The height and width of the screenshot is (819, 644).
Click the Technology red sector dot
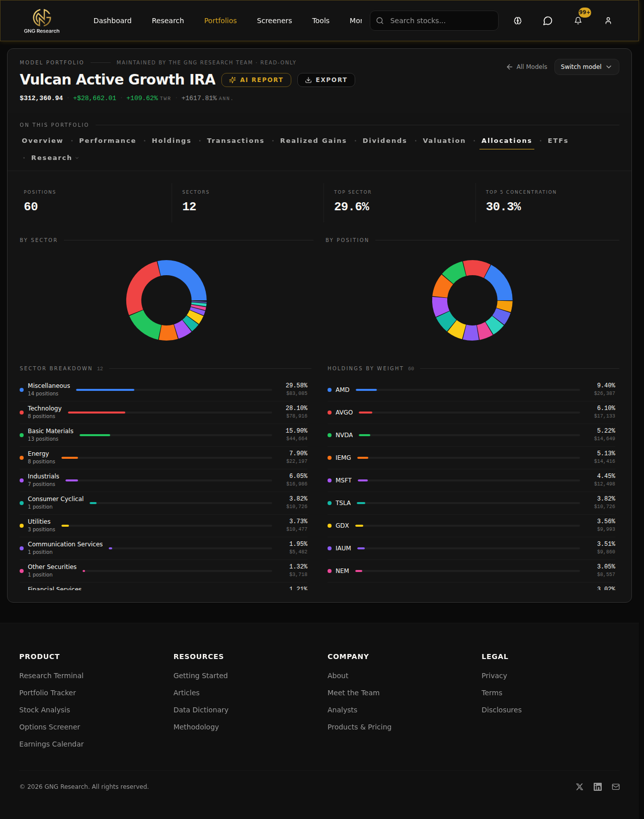(x=22, y=413)
